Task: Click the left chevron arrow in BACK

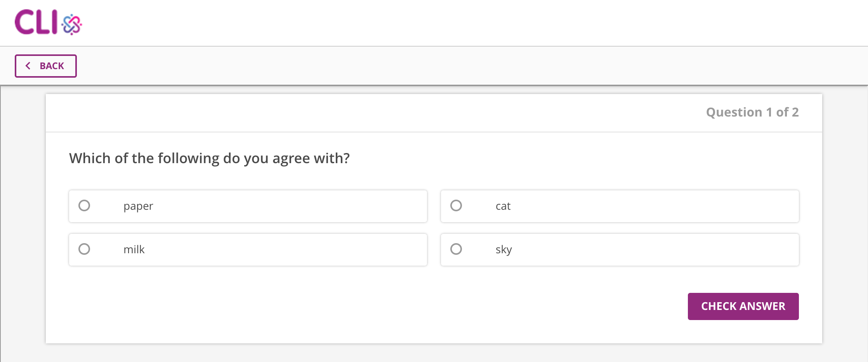Action: point(28,66)
